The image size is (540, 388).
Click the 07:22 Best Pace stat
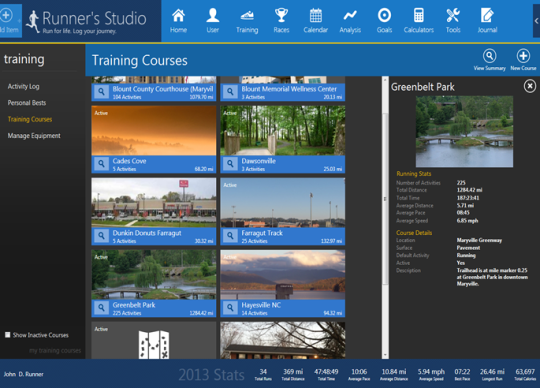click(x=462, y=374)
